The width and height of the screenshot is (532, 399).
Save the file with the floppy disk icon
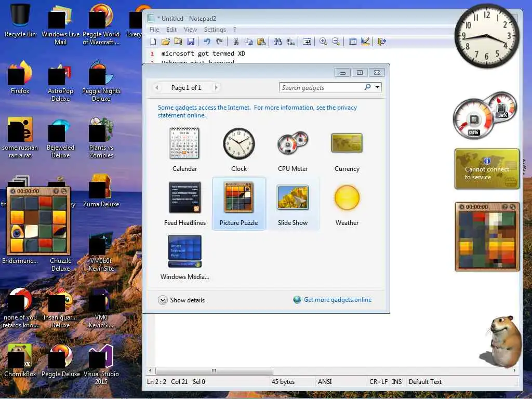pos(191,42)
